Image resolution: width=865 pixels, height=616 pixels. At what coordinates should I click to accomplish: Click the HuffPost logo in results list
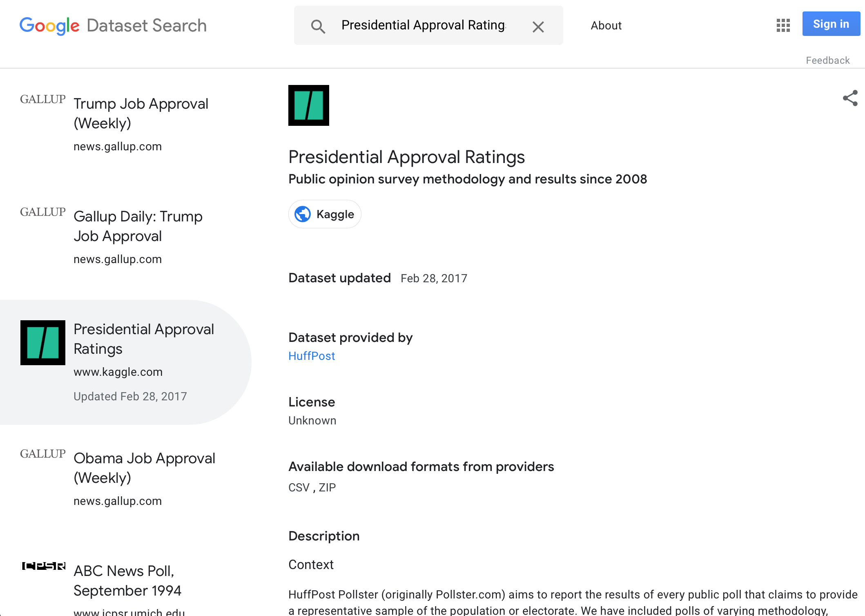[43, 343]
